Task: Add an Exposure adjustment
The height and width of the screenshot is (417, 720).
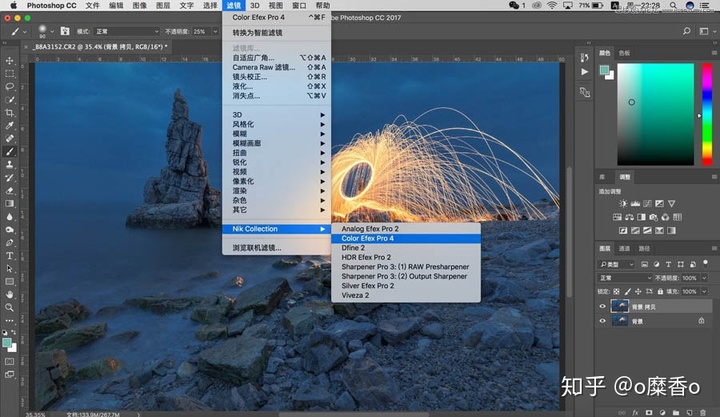Action: click(x=659, y=203)
